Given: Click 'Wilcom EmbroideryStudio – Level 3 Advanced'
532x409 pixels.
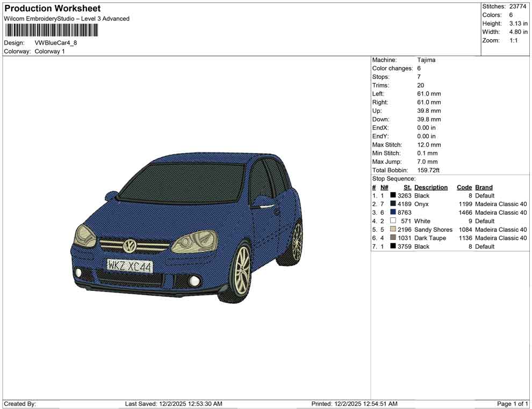Looking at the screenshot, I should point(67,19).
